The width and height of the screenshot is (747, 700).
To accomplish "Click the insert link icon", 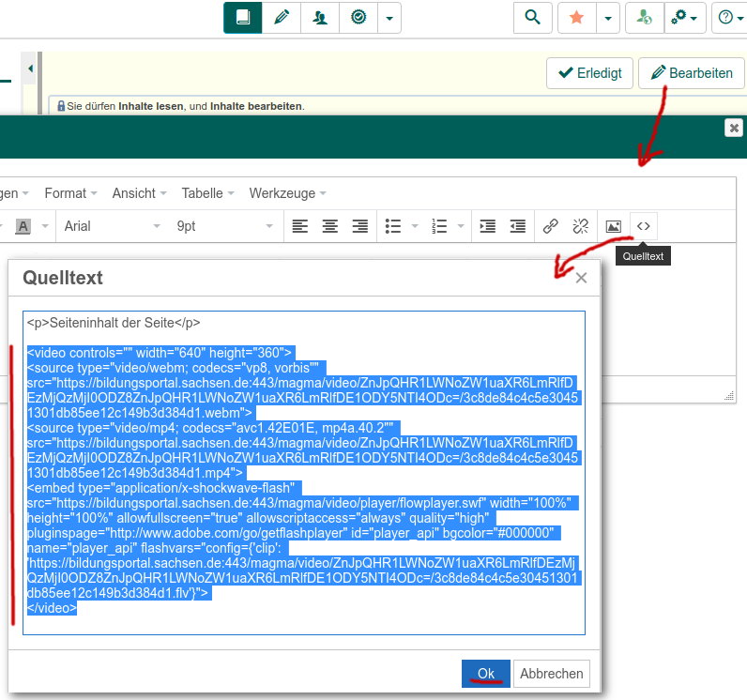I will pos(551,226).
